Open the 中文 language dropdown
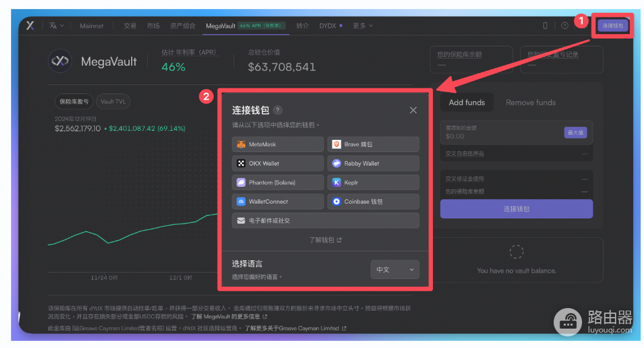 (395, 269)
